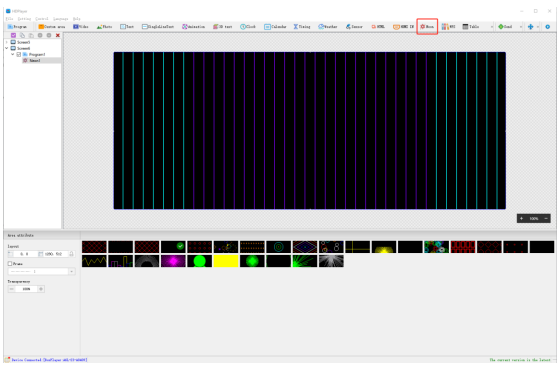
Task: Expand the Screen5 tree node
Action: (x=6, y=42)
